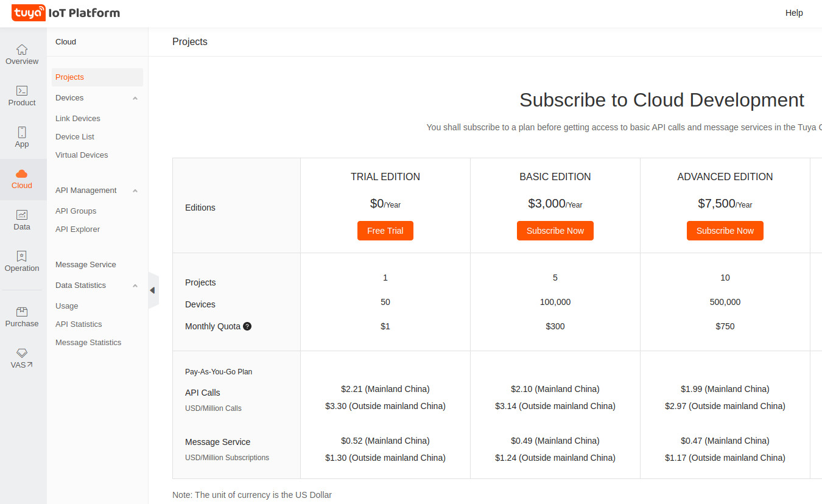This screenshot has width=822, height=504.
Task: Open the Purchase sidebar icon
Action: coord(22,317)
